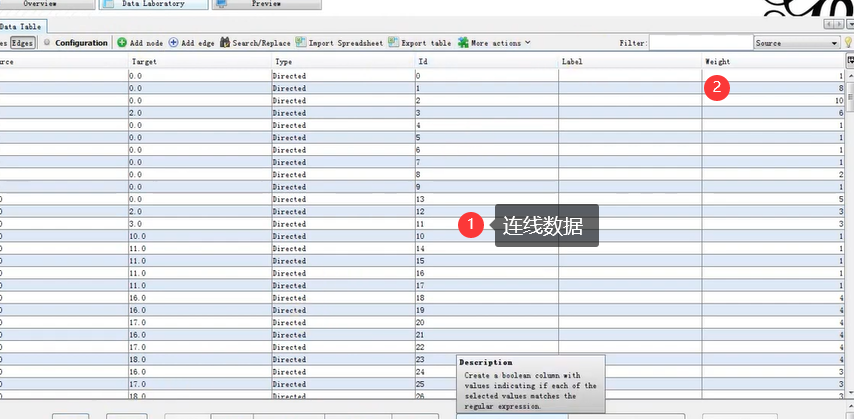
Task: Click the Target cell 2.0 in row Id 3
Action: [x=200, y=113]
